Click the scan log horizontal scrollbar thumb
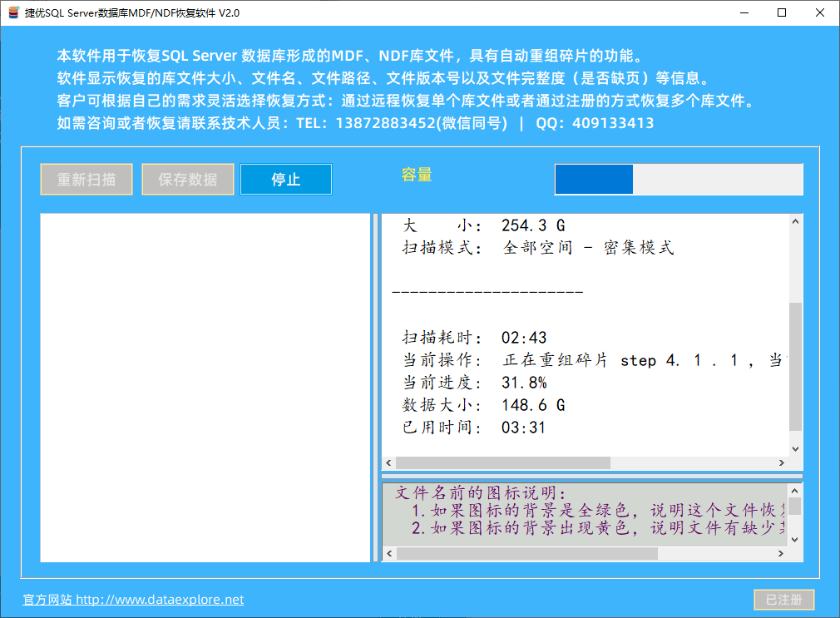 point(503,462)
